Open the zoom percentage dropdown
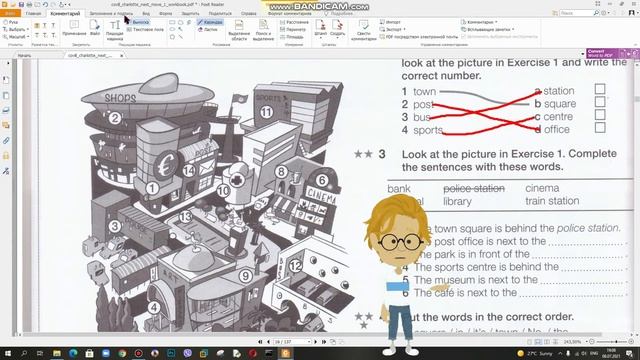 click(587, 342)
